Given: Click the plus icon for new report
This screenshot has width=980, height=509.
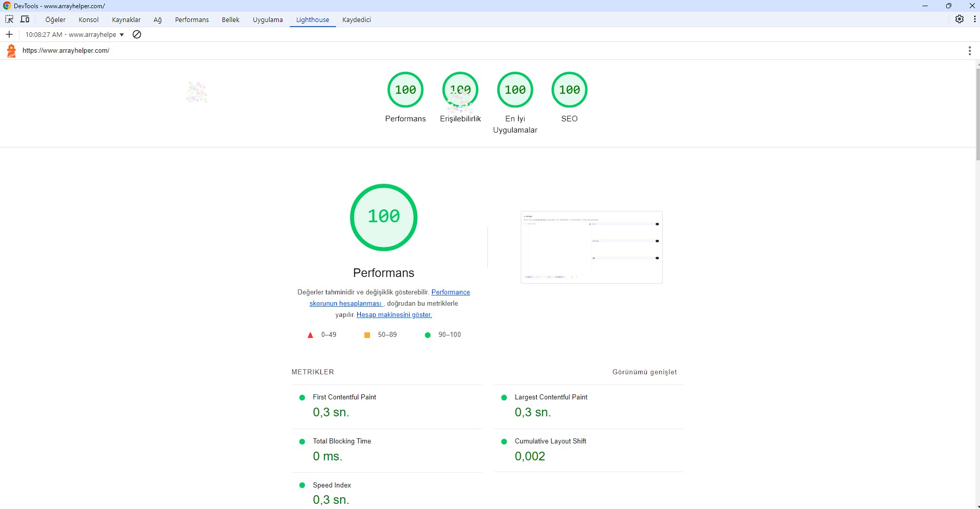Looking at the screenshot, I should 9,34.
